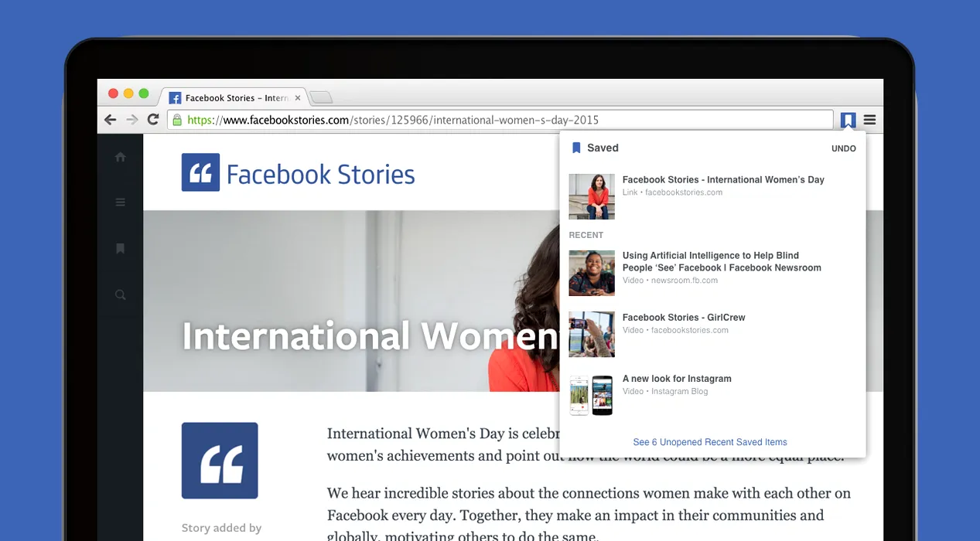This screenshot has height=541, width=980.
Task: Click the 'Video • Instagram Blog' source line
Action: (x=665, y=391)
